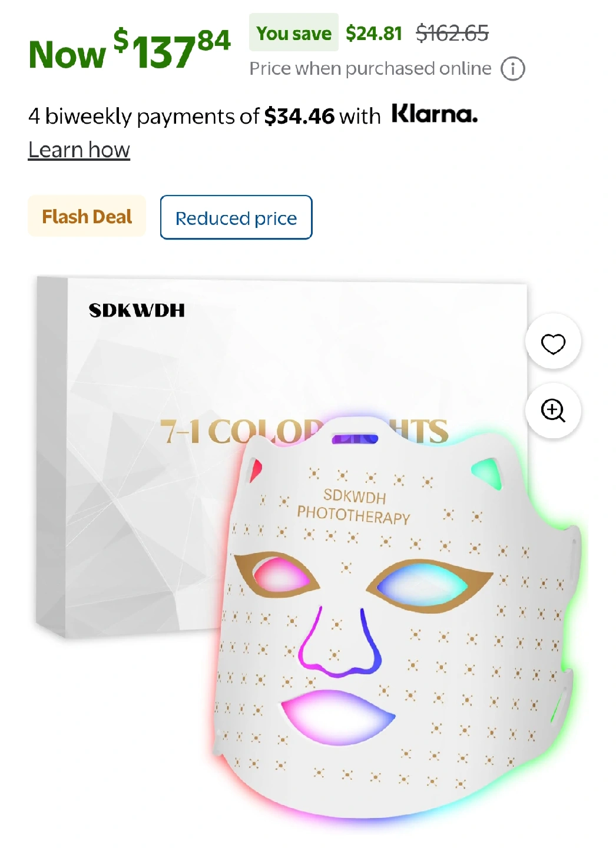
Task: Tap the crossed-out $162.65 original price
Action: [x=452, y=33]
